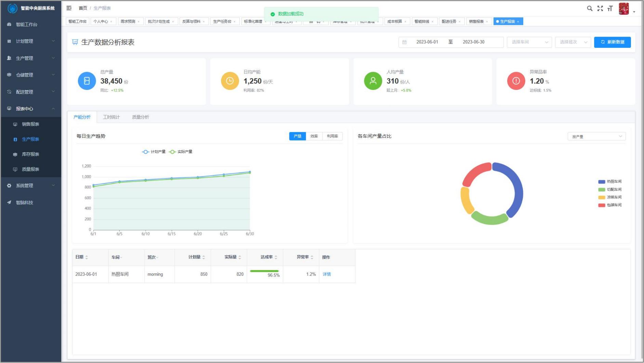Toggle 实际产量 series in chart legend
This screenshot has height=363, width=644.
(x=181, y=152)
